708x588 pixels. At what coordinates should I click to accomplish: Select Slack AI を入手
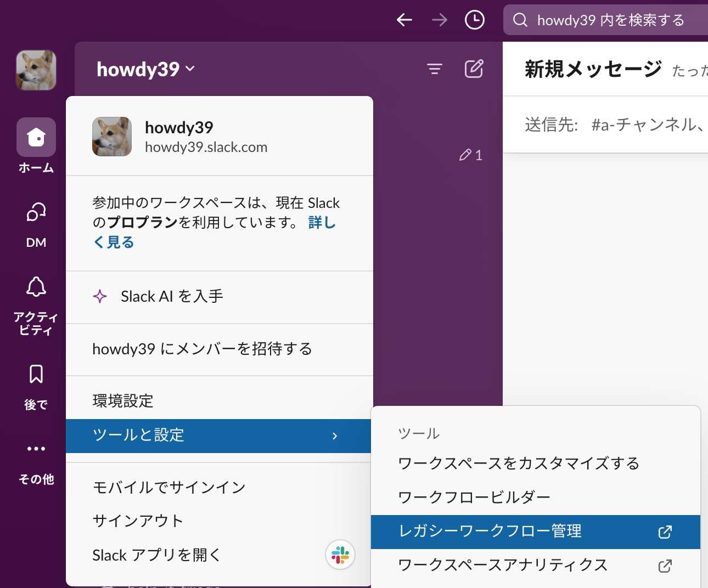click(220, 297)
